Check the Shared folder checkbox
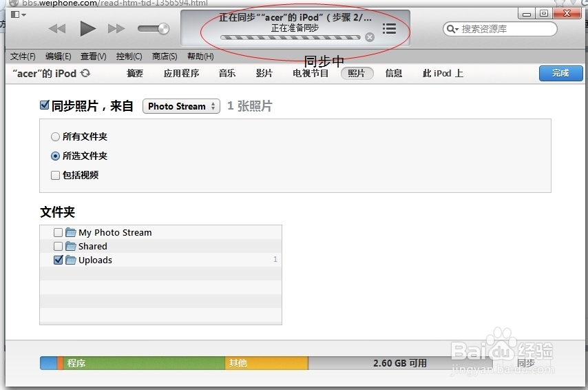 tap(58, 246)
